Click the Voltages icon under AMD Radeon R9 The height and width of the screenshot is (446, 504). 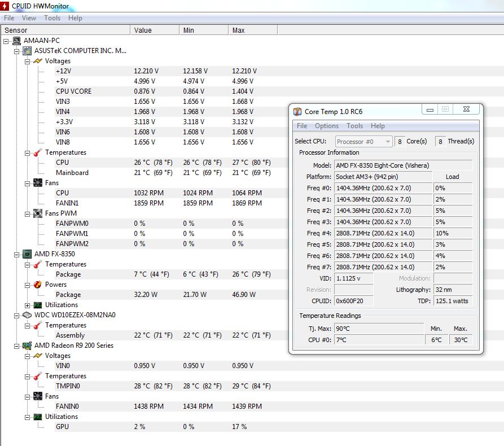38,356
